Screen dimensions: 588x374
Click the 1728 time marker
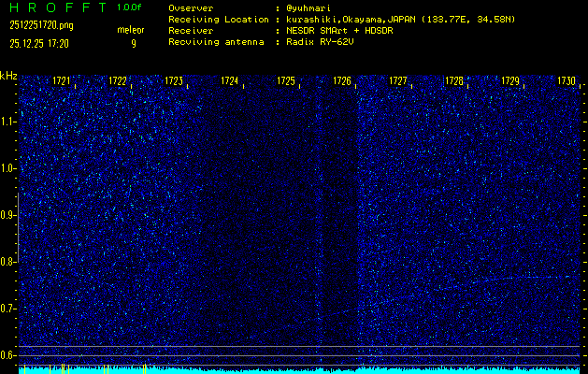pyautogui.click(x=453, y=81)
